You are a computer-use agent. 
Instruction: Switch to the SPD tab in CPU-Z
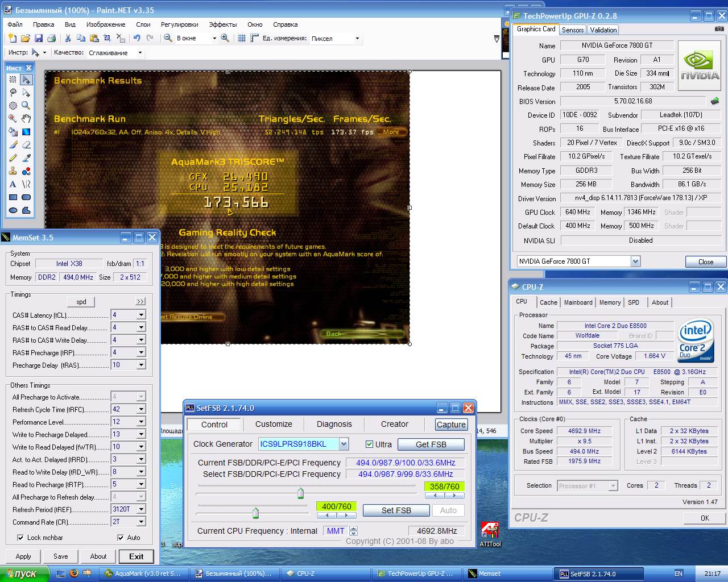pyautogui.click(x=634, y=302)
